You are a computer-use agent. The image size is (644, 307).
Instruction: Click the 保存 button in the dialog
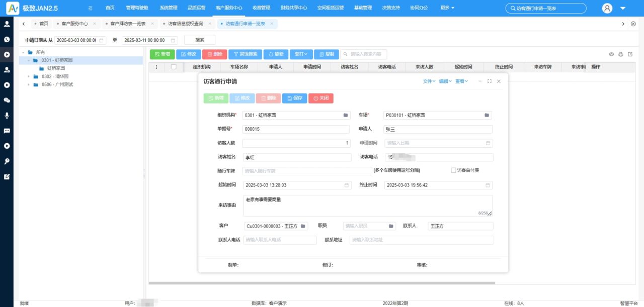(x=294, y=98)
